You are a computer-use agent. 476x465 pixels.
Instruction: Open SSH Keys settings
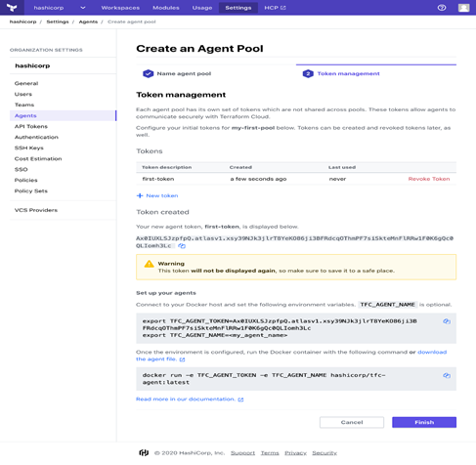pos(28,148)
